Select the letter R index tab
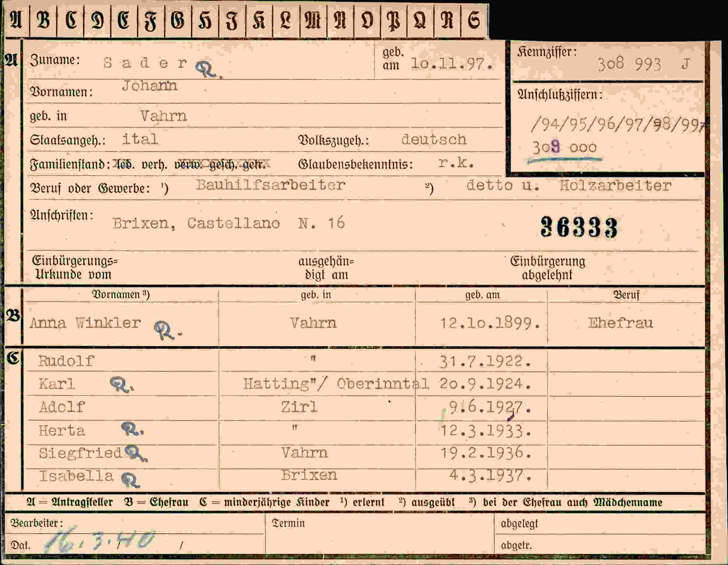 pos(447,21)
